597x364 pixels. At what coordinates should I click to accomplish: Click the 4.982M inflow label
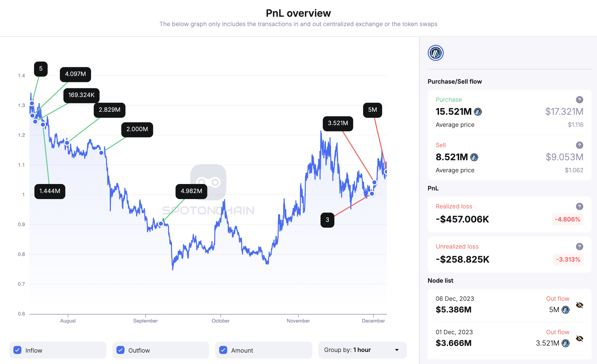pos(191,191)
